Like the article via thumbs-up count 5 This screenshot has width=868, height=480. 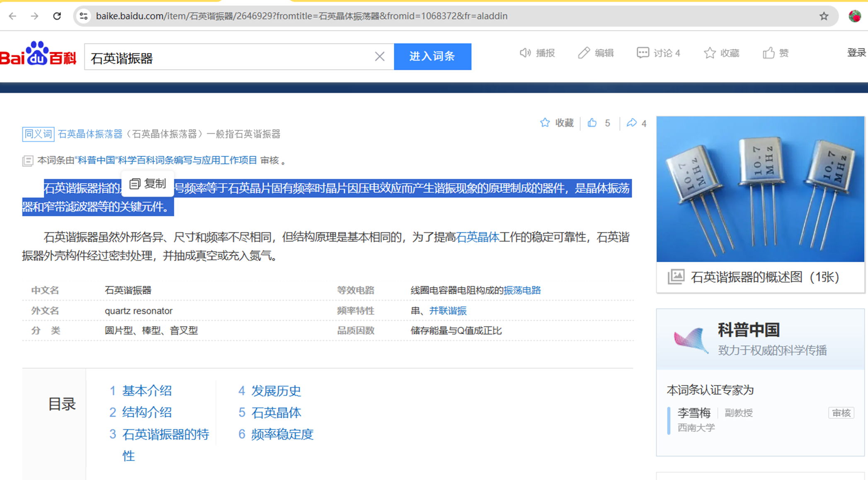[x=592, y=123]
